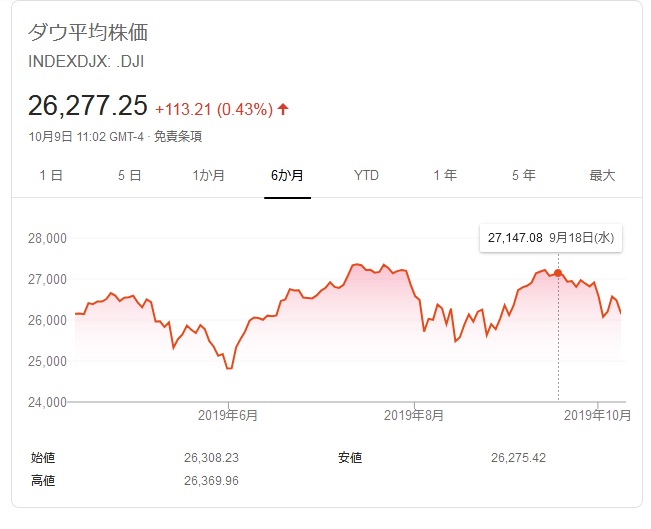Select the 1日 time range tab
The width and height of the screenshot is (651, 529).
coord(51,175)
